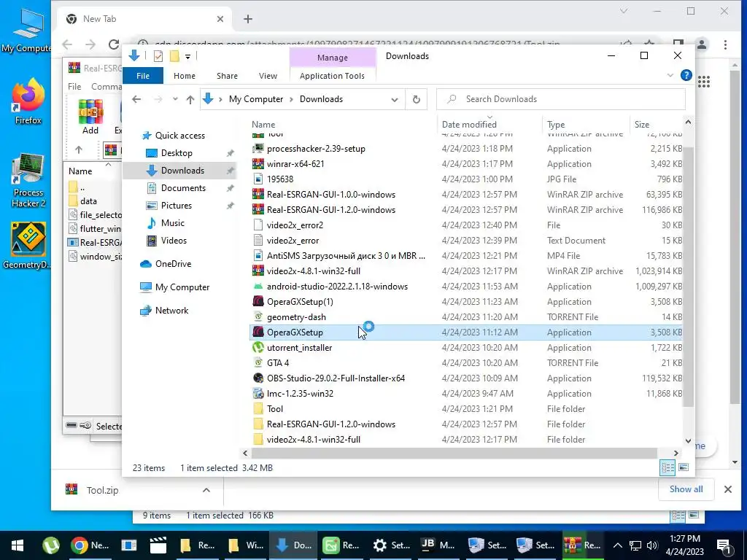747x560 pixels.
Task: Open the Home ribbon tab
Action: pyautogui.click(x=185, y=76)
